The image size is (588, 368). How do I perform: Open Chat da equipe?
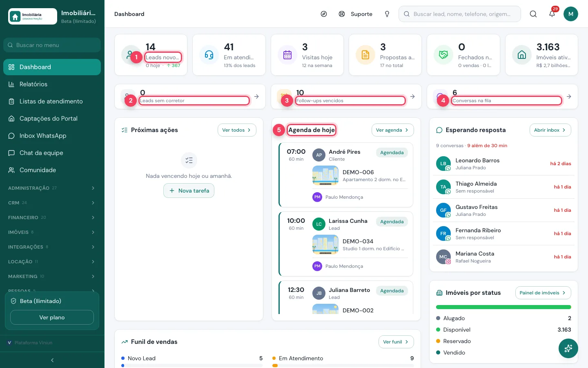point(52,153)
